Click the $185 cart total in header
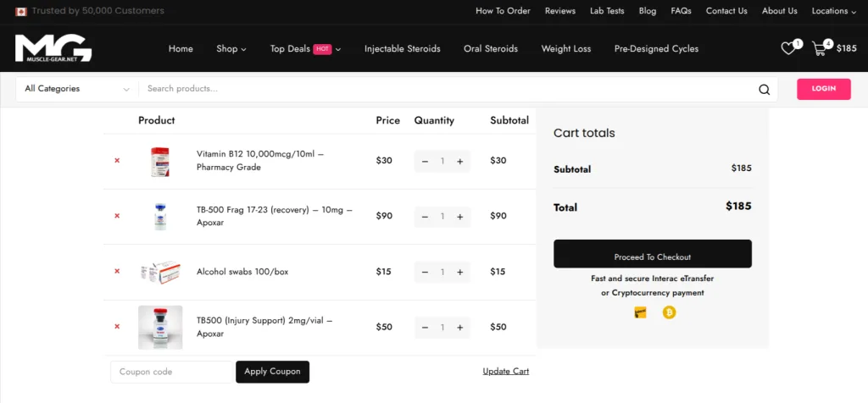Screen dimensions: 868x403 coord(847,48)
